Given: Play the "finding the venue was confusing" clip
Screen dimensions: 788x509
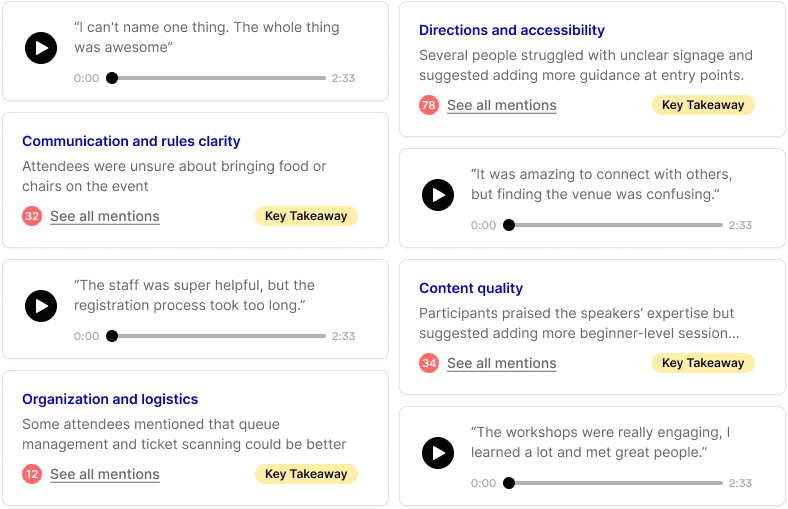Looking at the screenshot, I should point(438,194).
